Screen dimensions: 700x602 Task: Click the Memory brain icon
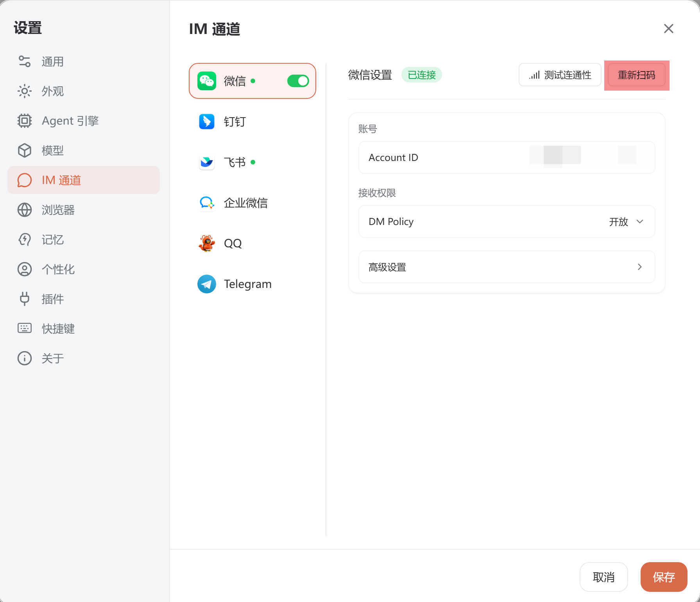tap(25, 239)
